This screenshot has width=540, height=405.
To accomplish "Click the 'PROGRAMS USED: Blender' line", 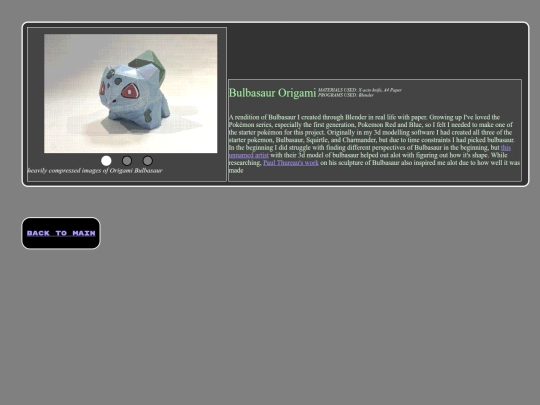I will pyautogui.click(x=345, y=95).
